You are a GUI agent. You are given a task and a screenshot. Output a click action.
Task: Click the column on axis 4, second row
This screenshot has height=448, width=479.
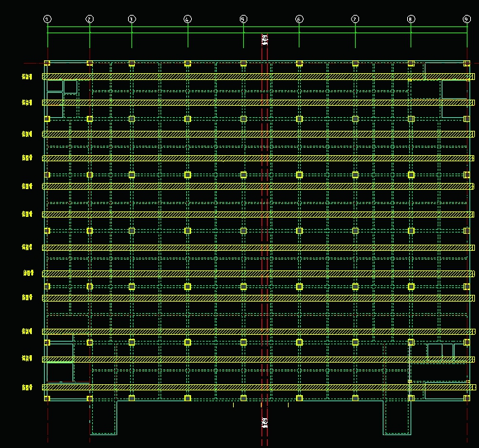point(188,119)
